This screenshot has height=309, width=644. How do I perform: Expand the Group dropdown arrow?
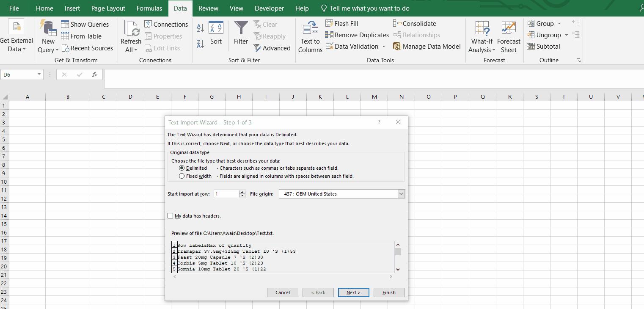pyautogui.click(x=559, y=23)
